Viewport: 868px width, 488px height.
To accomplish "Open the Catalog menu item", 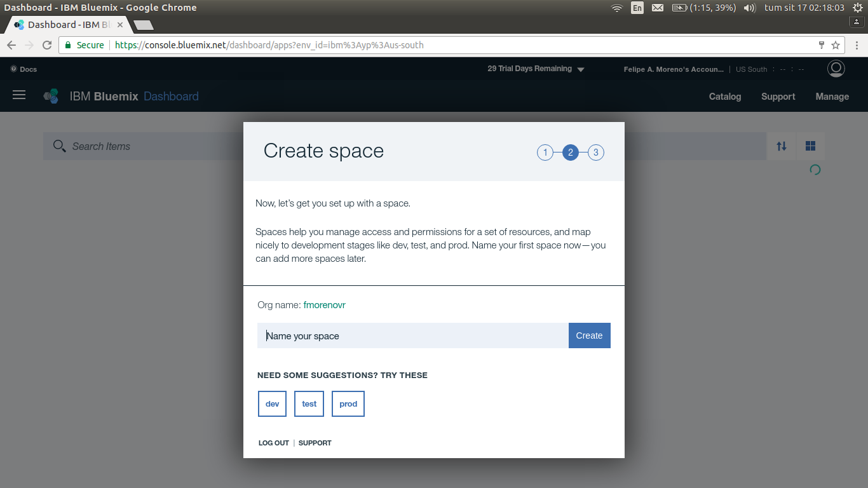I will pos(725,97).
